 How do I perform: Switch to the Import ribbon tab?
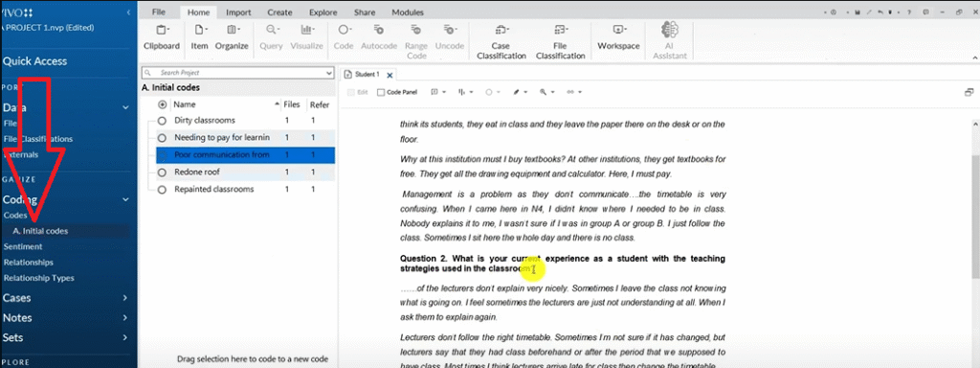coord(238,12)
